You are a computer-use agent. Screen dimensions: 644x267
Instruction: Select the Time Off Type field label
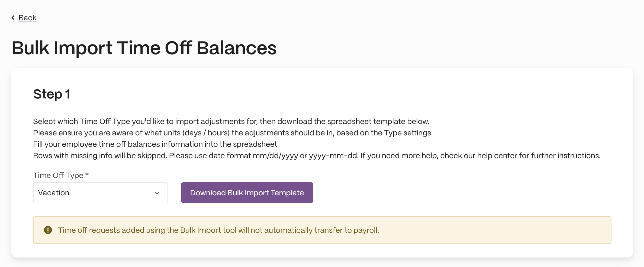[x=58, y=175]
